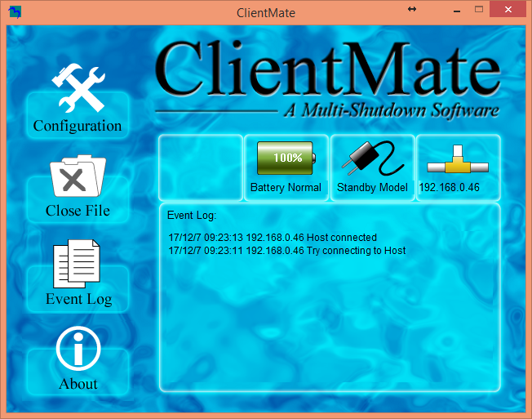Click the power plug Standby icon
This screenshot has height=419, width=532.
click(x=373, y=158)
